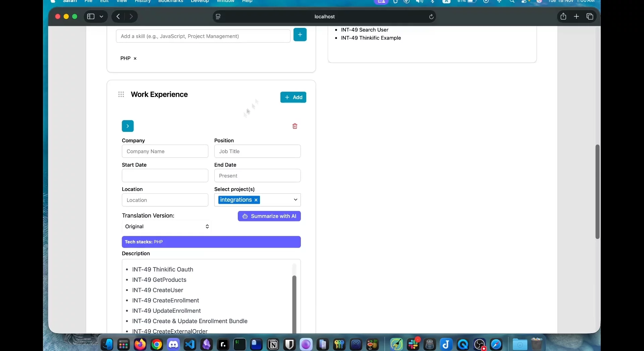Open the Translation Version dropdown set to Original
Image resolution: width=644 pixels, height=351 pixels.
(167, 227)
